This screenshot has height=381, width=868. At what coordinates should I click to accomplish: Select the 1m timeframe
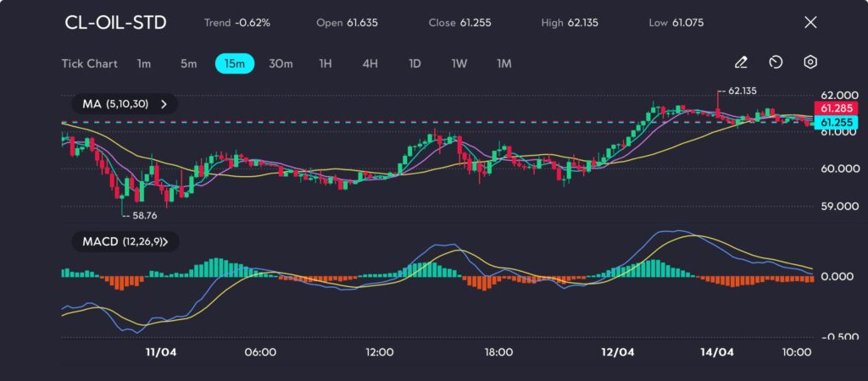pos(144,63)
